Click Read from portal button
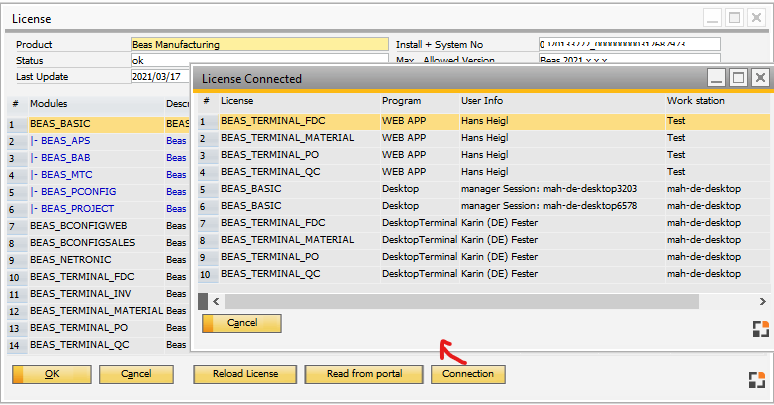Screen dimensions: 774x405 click(x=364, y=374)
